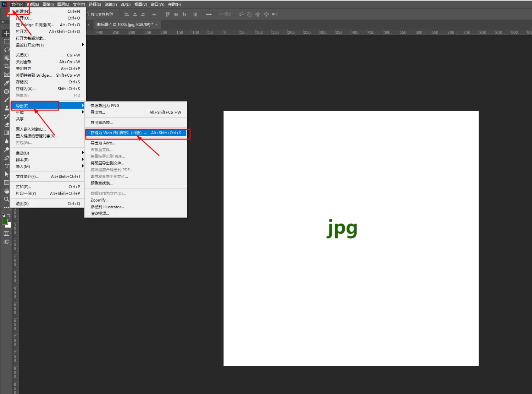532x394 pixels.
Task: Select the Hand tool
Action: tap(6, 191)
